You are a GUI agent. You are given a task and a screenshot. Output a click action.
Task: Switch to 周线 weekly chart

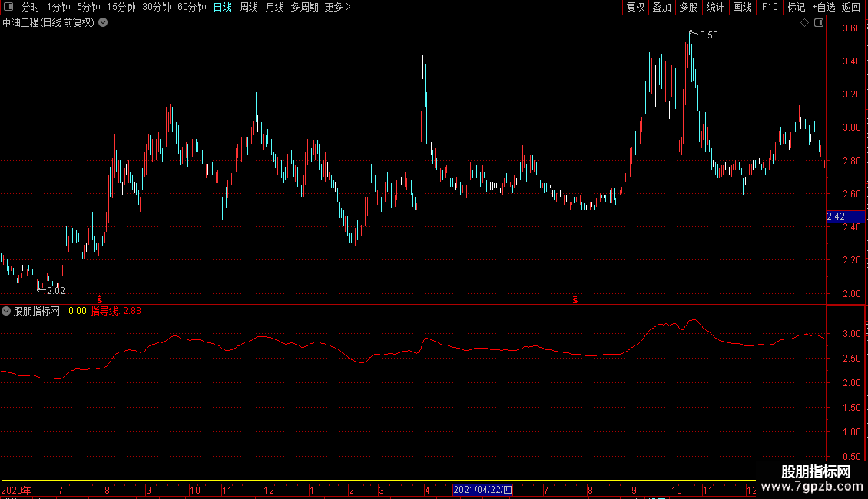click(x=249, y=7)
